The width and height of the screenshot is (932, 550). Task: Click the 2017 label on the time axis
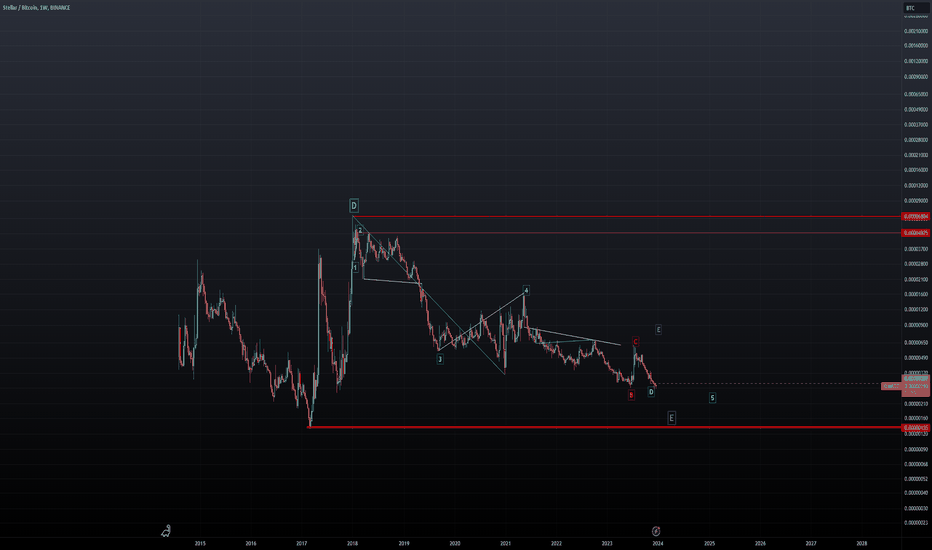pos(302,543)
